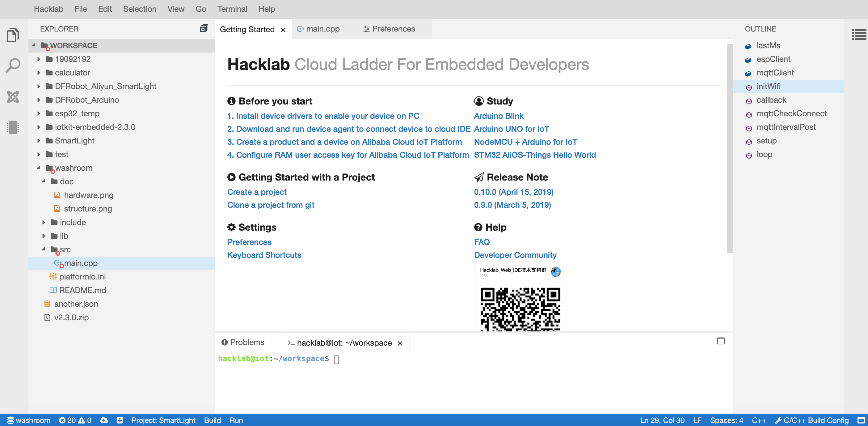Click the support group QR code image
The image size is (868, 426).
(520, 309)
